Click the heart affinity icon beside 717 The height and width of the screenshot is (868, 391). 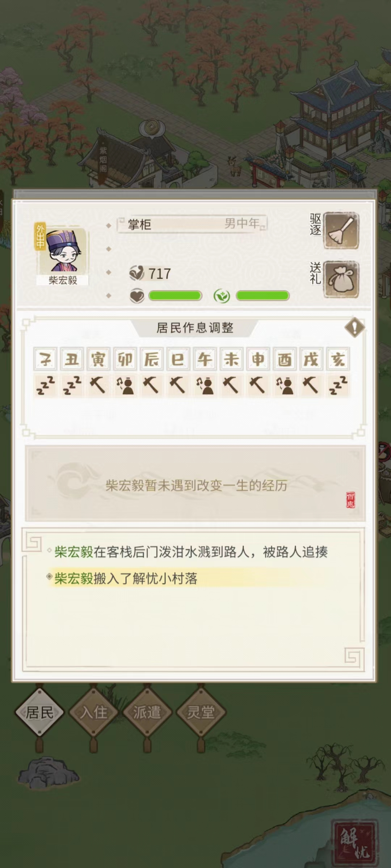[x=137, y=273]
